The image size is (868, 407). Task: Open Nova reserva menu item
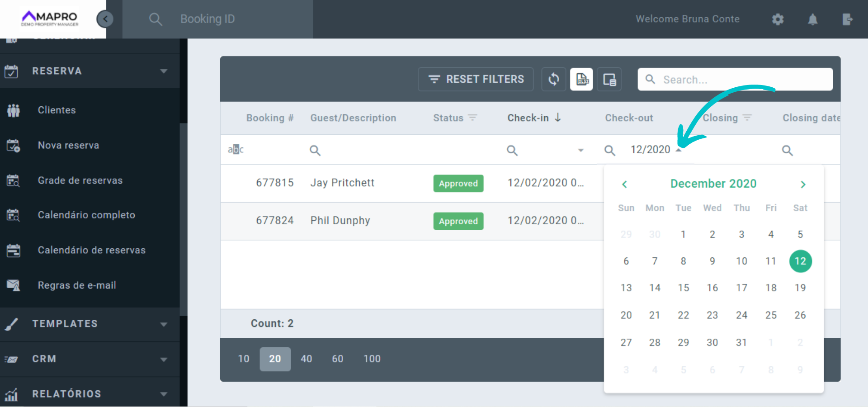click(68, 145)
